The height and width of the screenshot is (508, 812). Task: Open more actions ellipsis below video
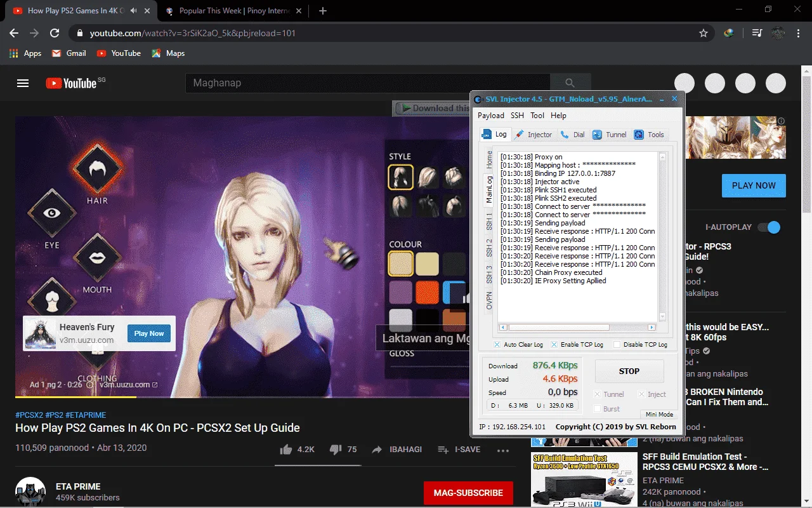pos(503,450)
